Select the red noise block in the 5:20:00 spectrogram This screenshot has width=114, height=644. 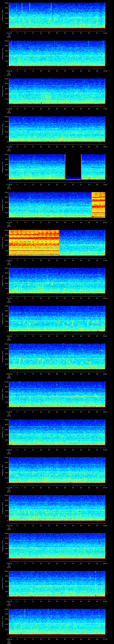[34, 243]
